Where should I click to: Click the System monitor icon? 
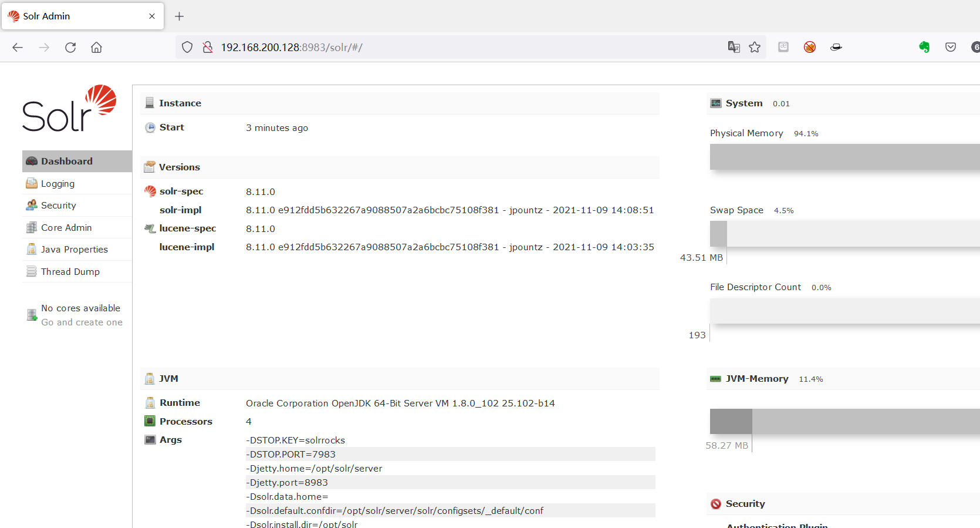[x=716, y=103]
